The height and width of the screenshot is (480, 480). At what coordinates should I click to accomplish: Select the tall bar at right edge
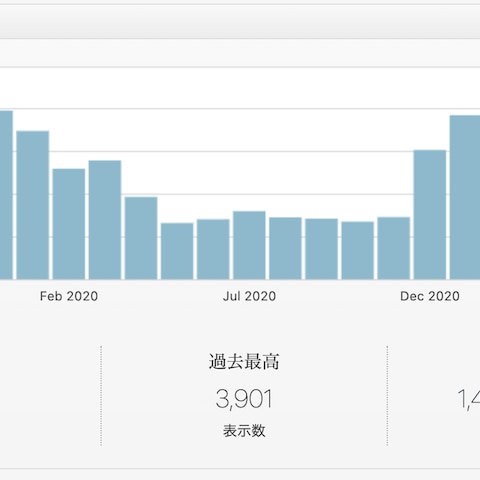point(465,197)
